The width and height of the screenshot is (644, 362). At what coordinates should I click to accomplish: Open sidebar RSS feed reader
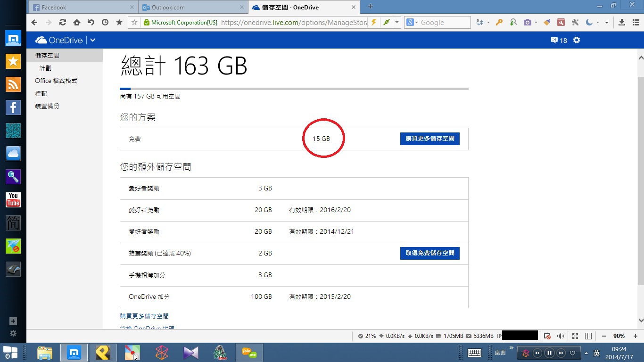[x=13, y=84]
